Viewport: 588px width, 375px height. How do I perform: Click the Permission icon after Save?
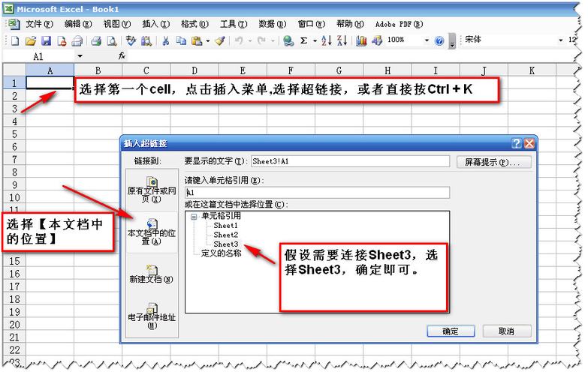(62, 40)
